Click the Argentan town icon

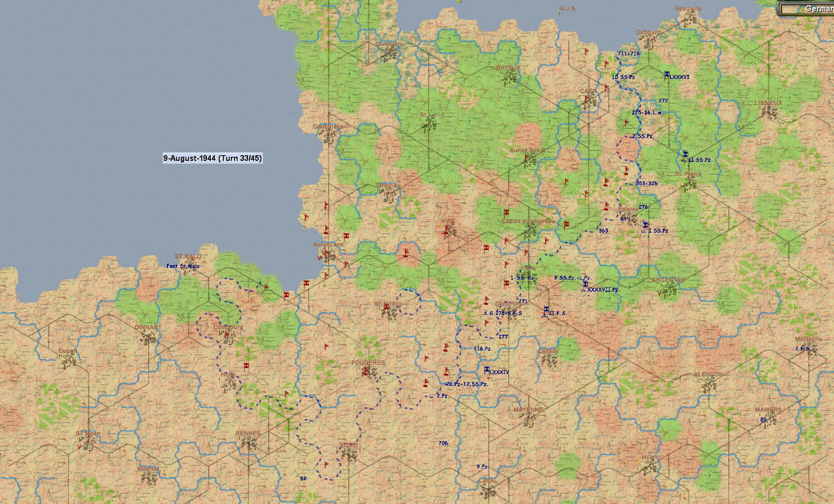click(x=669, y=290)
